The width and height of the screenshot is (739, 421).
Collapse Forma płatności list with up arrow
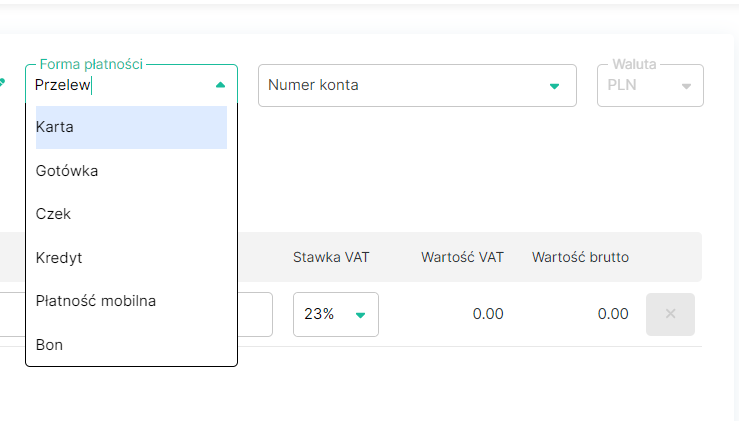[220, 86]
